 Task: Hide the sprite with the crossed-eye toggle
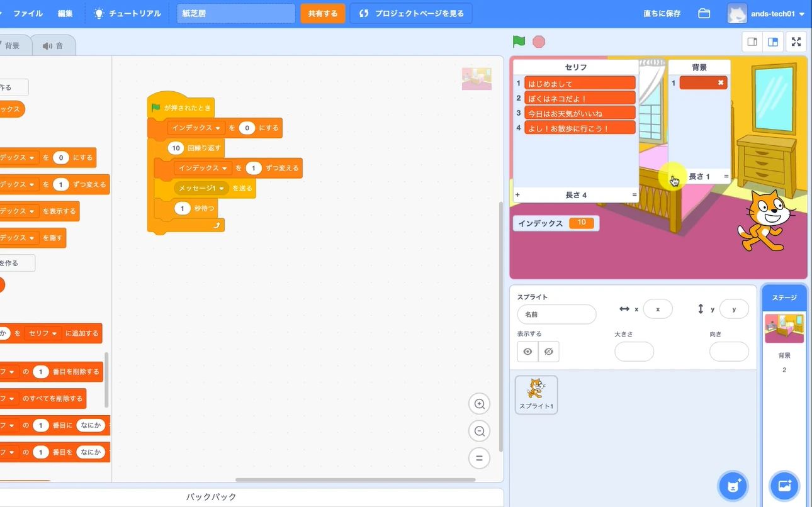(x=548, y=352)
